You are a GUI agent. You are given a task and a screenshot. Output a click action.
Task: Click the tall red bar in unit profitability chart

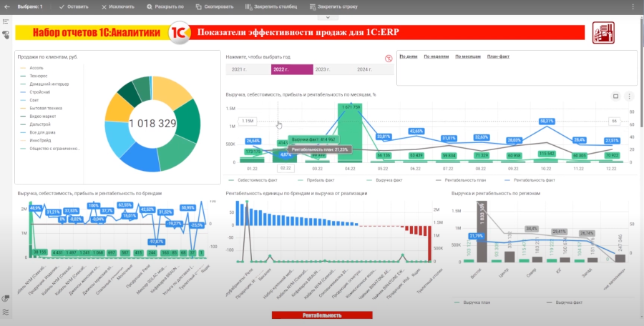click(x=430, y=243)
